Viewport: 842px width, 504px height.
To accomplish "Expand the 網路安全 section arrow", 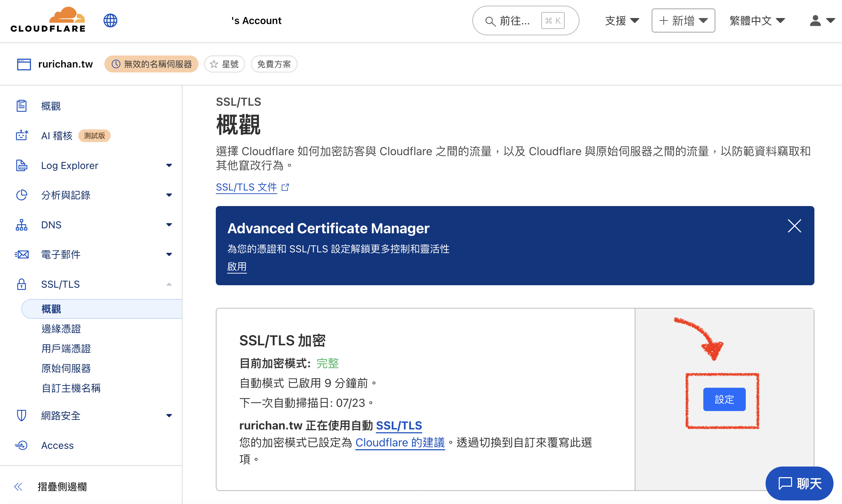I will pos(169,416).
